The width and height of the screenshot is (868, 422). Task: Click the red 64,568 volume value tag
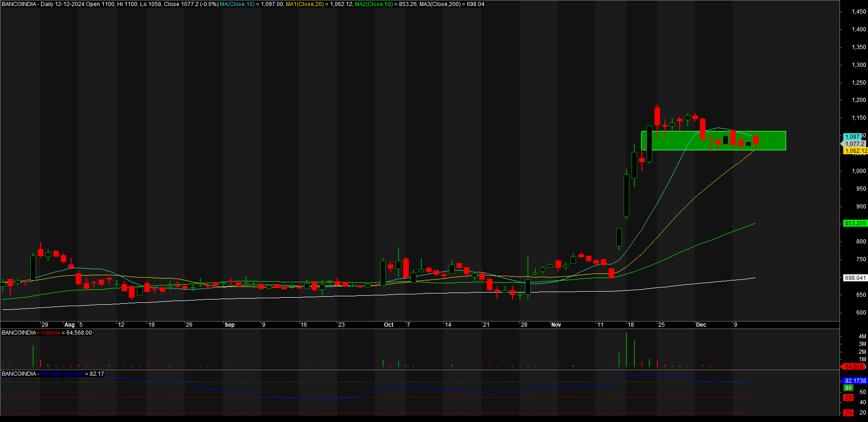coord(854,367)
